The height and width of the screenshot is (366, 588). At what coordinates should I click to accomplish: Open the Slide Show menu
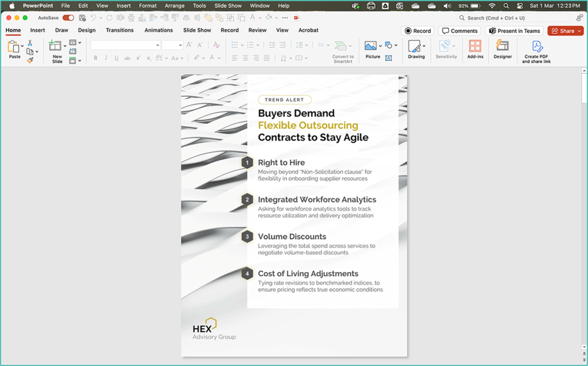[x=227, y=6]
